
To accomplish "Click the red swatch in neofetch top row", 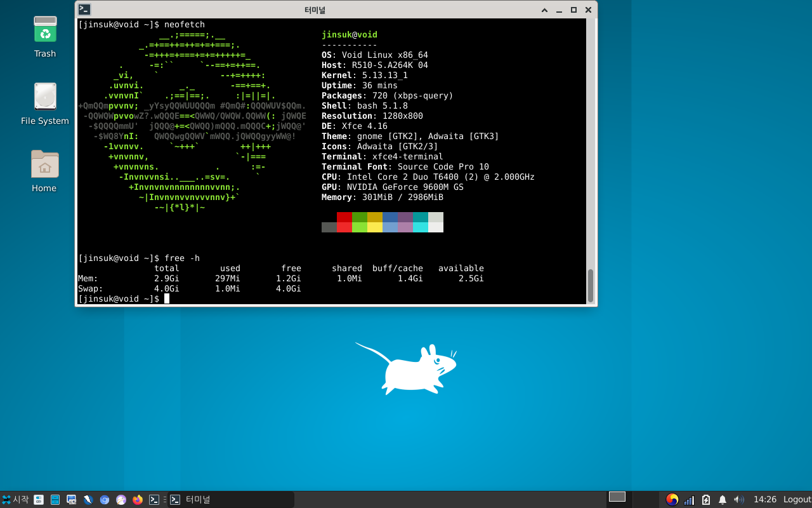I will 344,217.
